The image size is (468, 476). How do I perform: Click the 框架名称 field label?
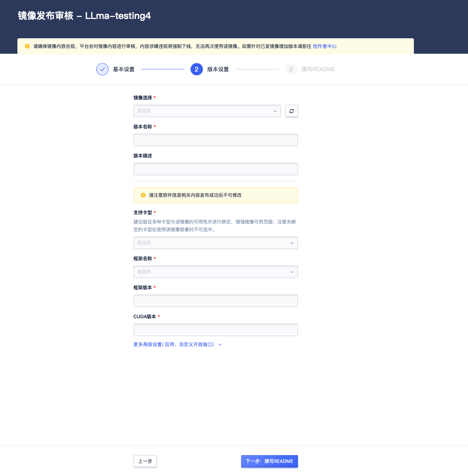(143, 259)
